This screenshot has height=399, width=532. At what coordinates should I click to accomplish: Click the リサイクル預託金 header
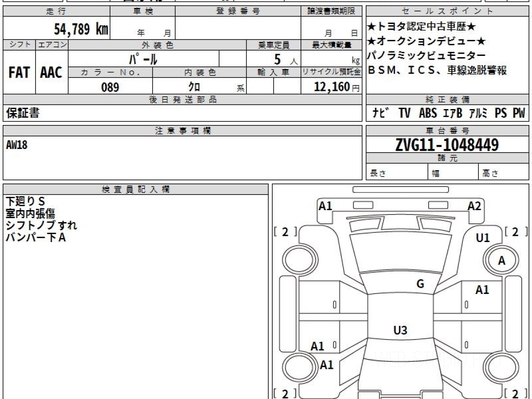[x=331, y=72]
